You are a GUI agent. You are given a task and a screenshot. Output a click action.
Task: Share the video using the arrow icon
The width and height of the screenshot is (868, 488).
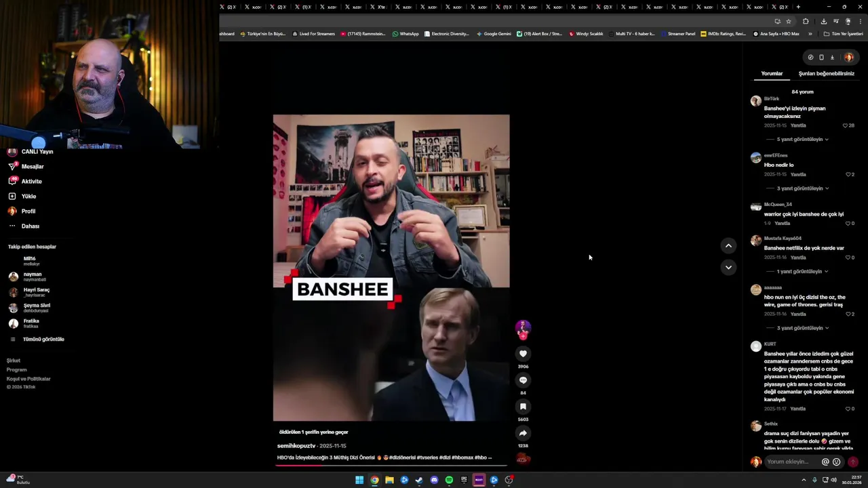523,433
